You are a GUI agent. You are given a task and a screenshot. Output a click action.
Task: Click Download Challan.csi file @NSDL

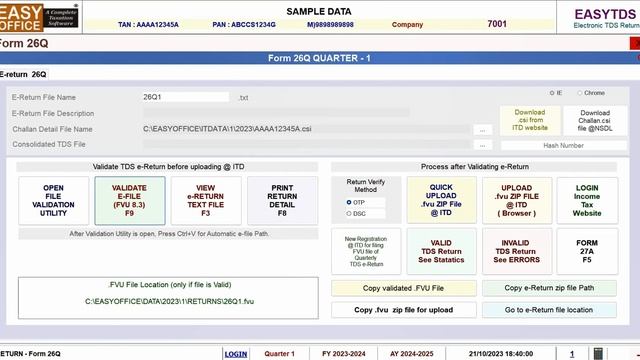[595, 120]
